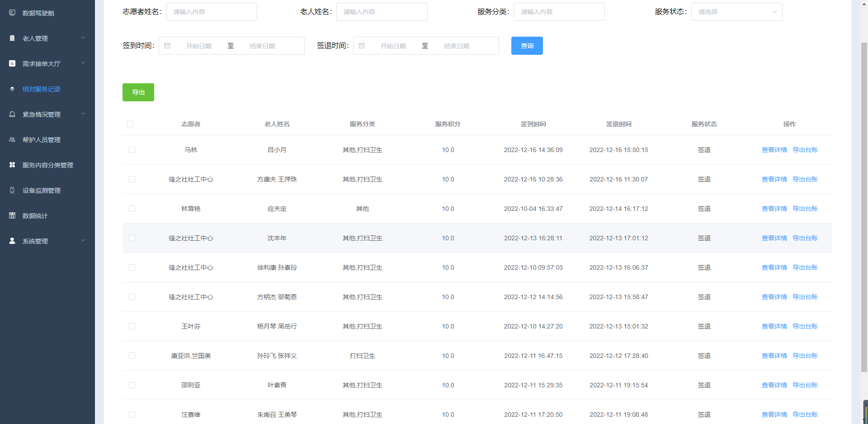The width and height of the screenshot is (868, 424).
Task: Check the row for elder 方康夫 王萍珠
Action: click(x=132, y=179)
